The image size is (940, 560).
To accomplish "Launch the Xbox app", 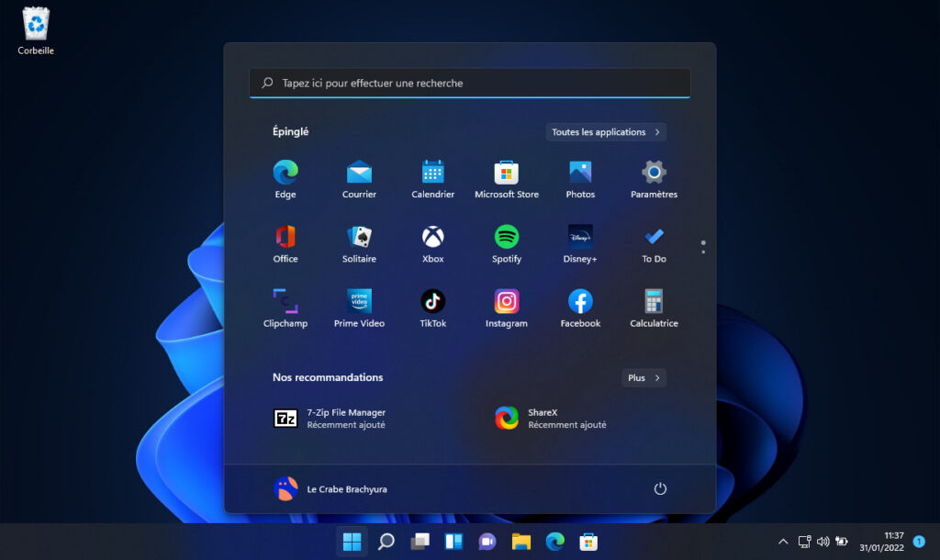I will point(433,243).
